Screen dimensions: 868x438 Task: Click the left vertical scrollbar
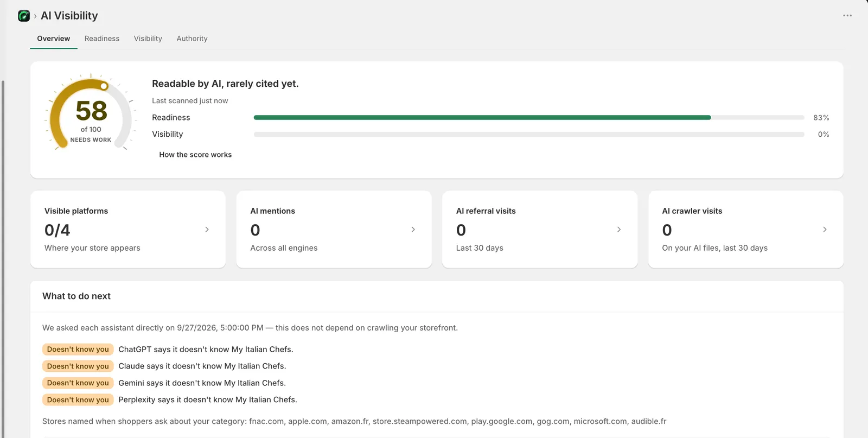[x=3, y=259]
